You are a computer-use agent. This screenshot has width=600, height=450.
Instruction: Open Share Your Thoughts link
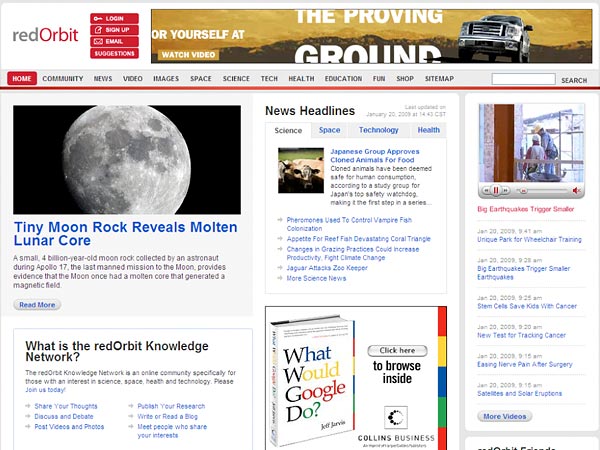(x=66, y=406)
